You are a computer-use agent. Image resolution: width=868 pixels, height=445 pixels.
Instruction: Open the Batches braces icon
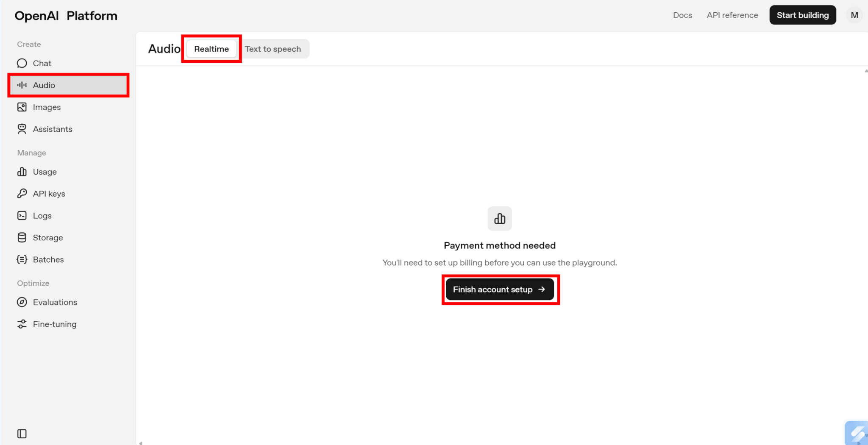point(22,259)
